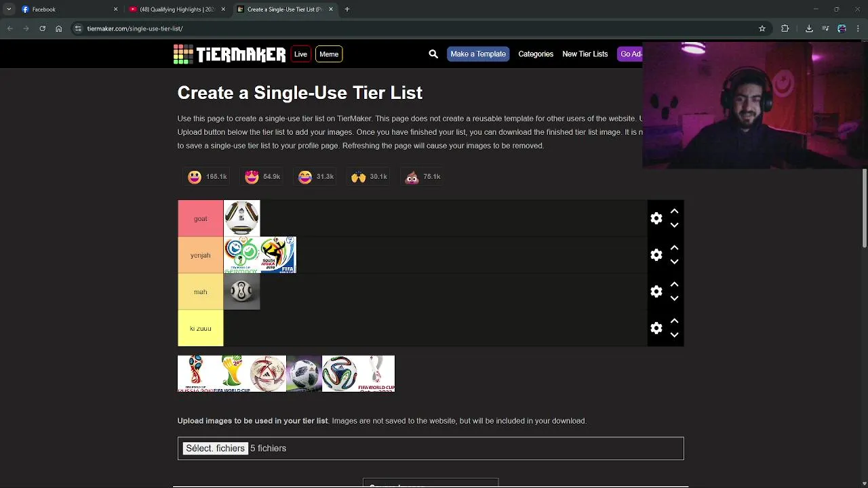
Task: Click the TierMaker logo
Action: pos(229,54)
